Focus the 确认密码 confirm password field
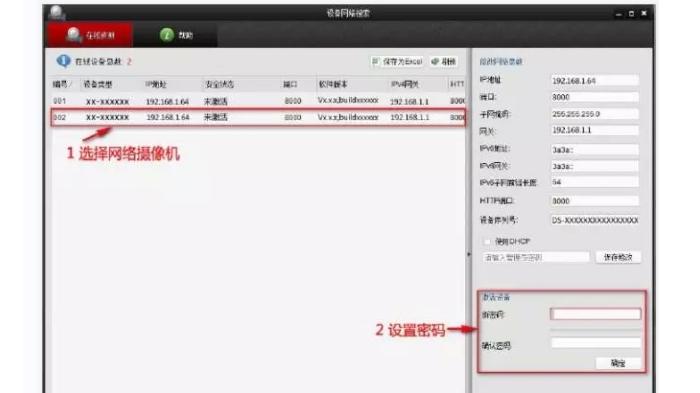The image size is (700, 393). 596,343
